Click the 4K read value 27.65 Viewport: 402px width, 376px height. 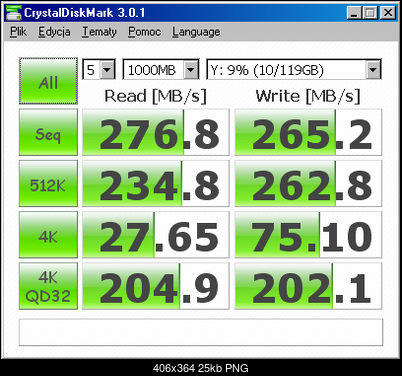point(156,235)
